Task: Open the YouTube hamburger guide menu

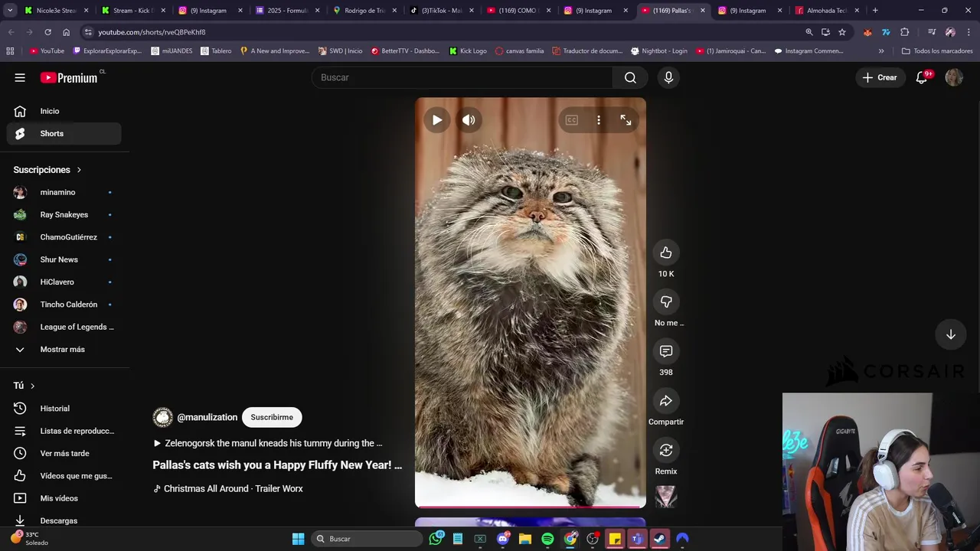Action: [x=20, y=77]
